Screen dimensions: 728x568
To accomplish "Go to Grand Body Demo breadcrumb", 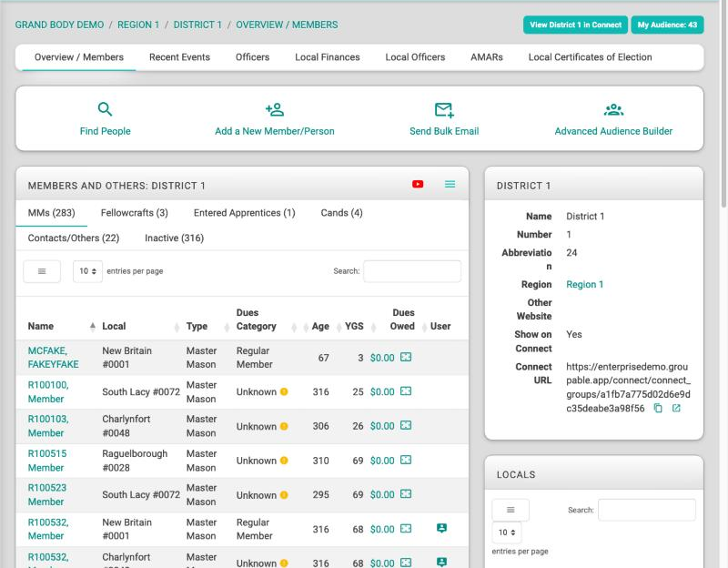I will pyautogui.click(x=59, y=25).
